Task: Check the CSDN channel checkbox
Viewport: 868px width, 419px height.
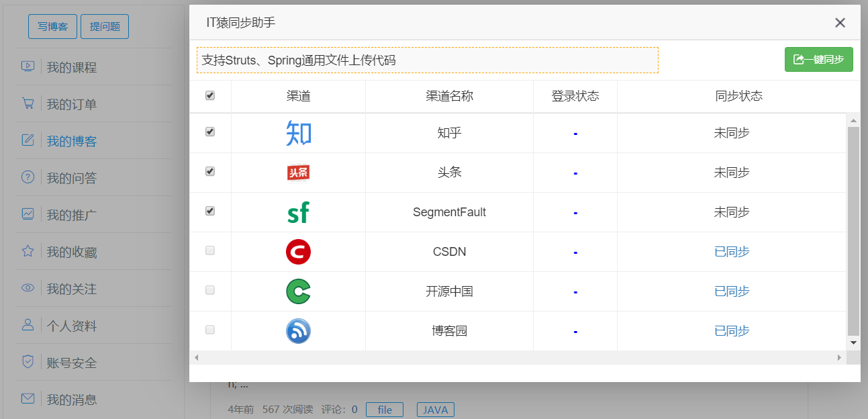Action: point(210,251)
